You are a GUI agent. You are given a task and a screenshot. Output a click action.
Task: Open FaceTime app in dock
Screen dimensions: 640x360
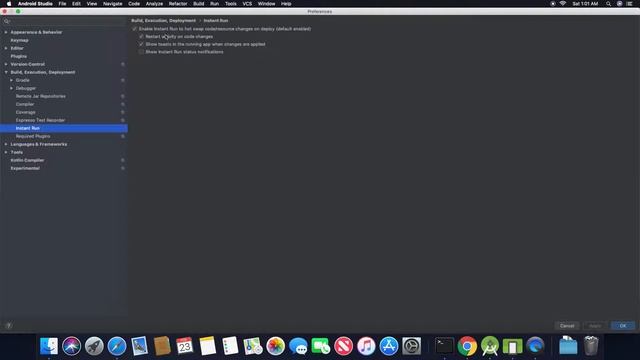(x=321, y=346)
